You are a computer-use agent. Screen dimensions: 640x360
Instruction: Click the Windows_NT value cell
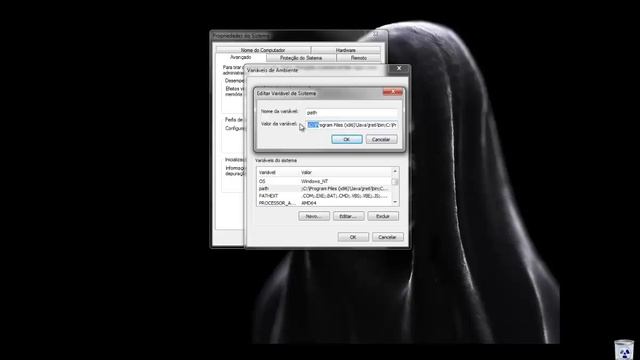[x=314, y=181]
